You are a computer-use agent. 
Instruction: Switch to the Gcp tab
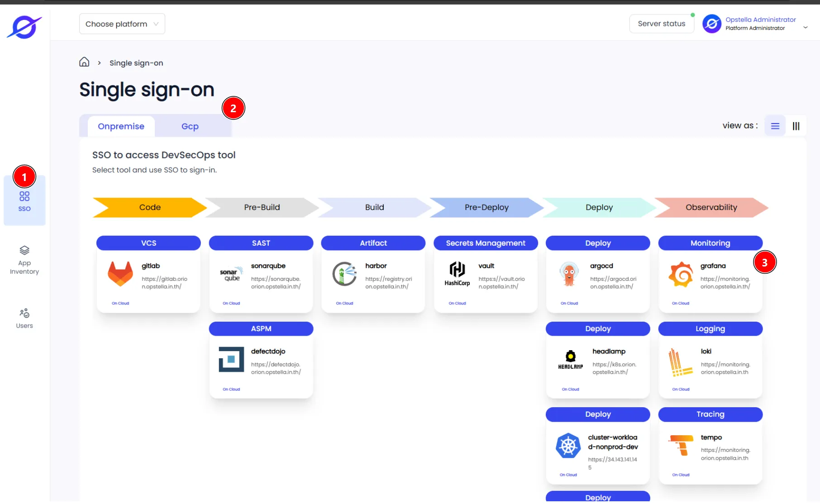pos(190,126)
